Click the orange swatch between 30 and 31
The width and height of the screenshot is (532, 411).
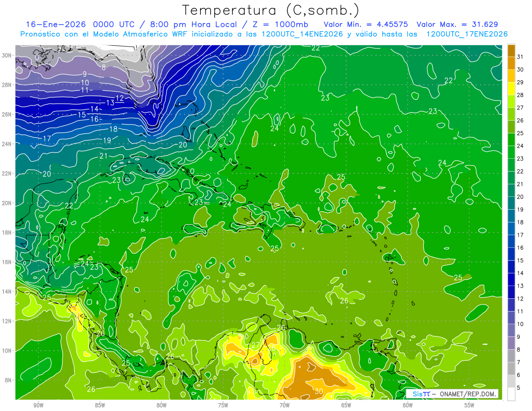511,63
